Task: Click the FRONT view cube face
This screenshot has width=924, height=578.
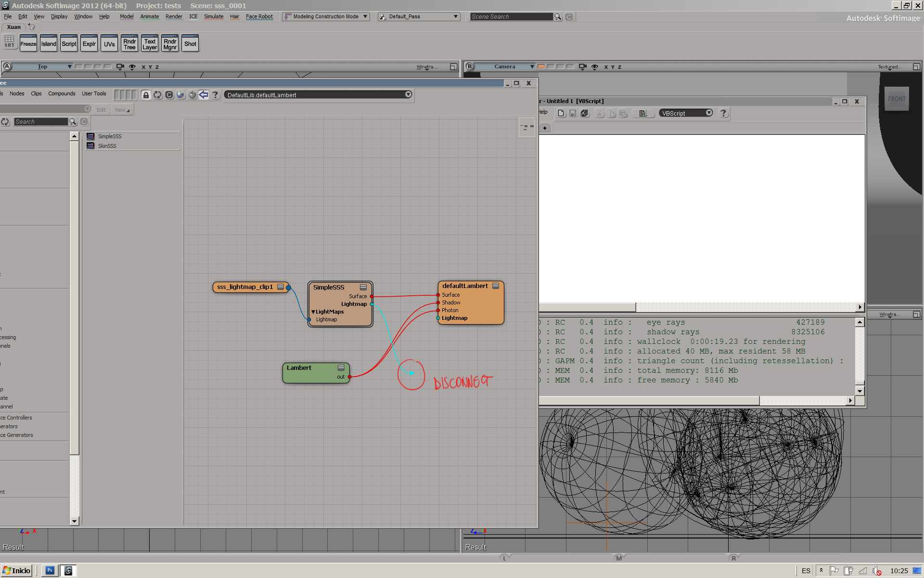Action: pos(897,99)
